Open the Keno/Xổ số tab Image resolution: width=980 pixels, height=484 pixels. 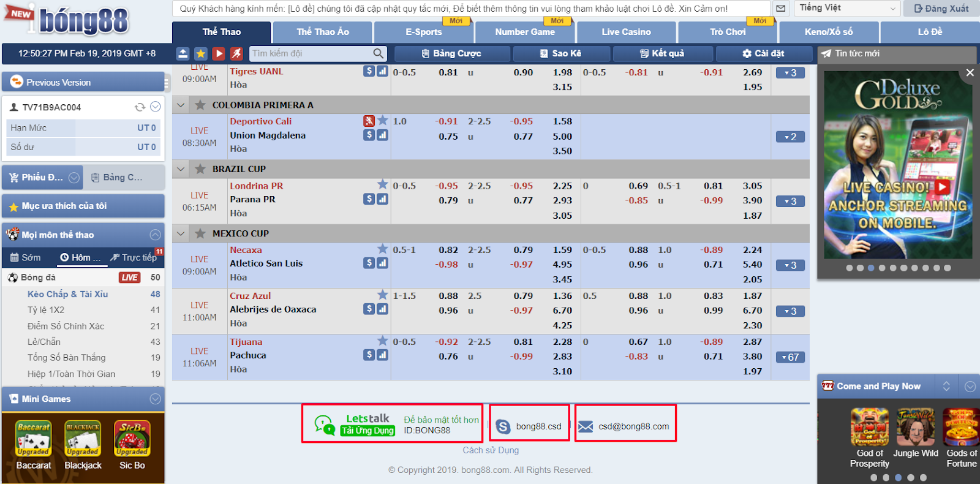pyautogui.click(x=829, y=32)
